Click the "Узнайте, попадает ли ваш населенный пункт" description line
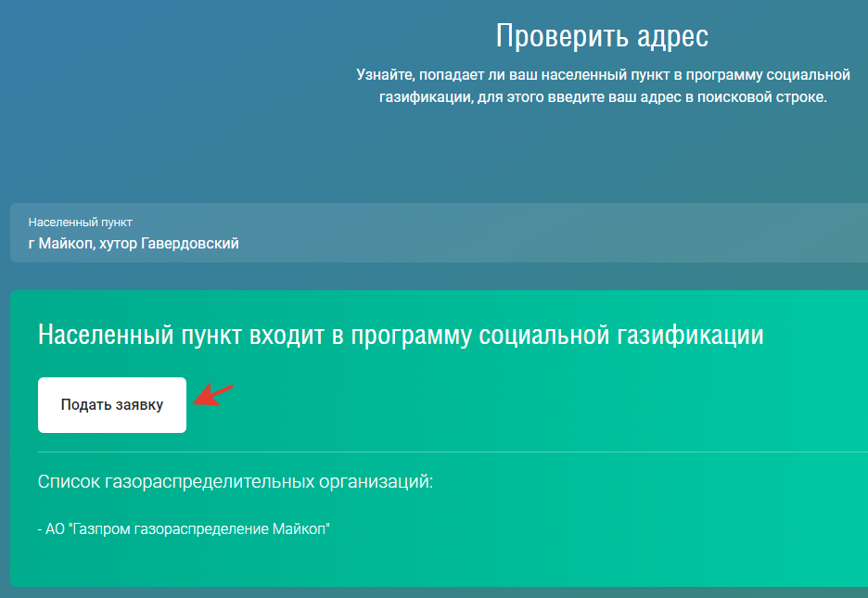This screenshot has width=868, height=598. [603, 74]
